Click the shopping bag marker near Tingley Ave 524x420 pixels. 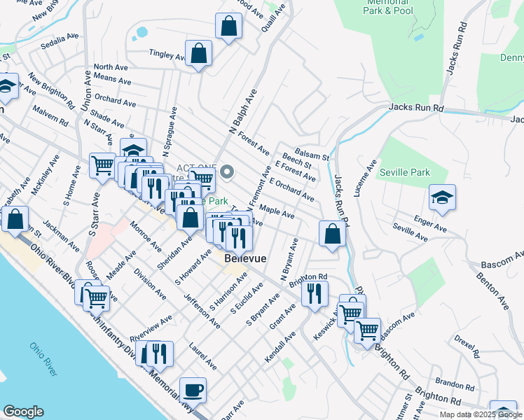pos(198,55)
